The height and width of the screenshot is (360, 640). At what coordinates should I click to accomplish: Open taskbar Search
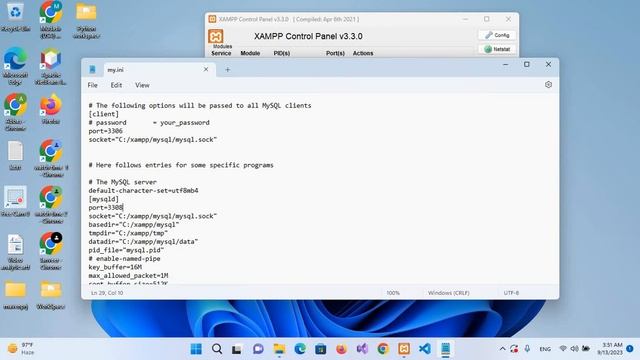(217, 349)
